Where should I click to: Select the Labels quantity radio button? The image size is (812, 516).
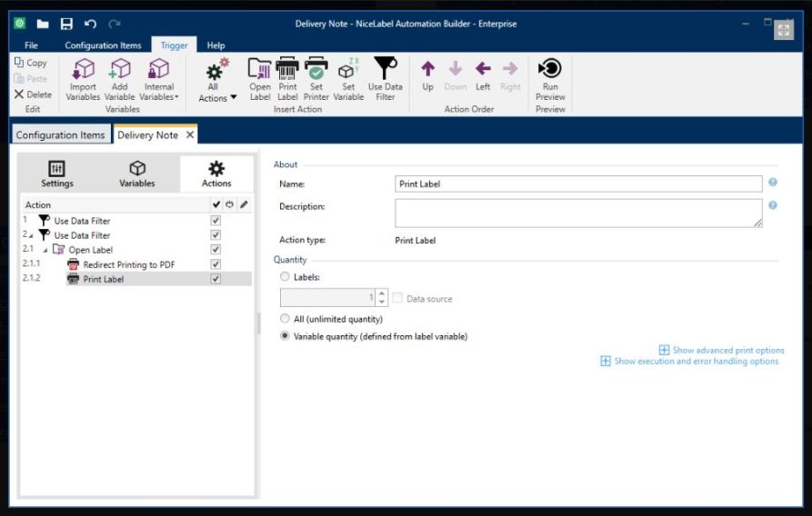coord(286,276)
